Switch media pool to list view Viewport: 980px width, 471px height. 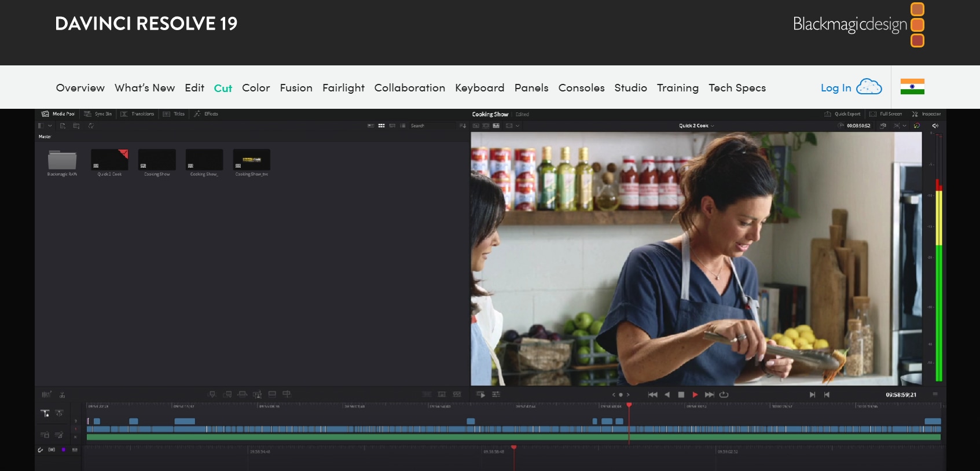point(403,126)
